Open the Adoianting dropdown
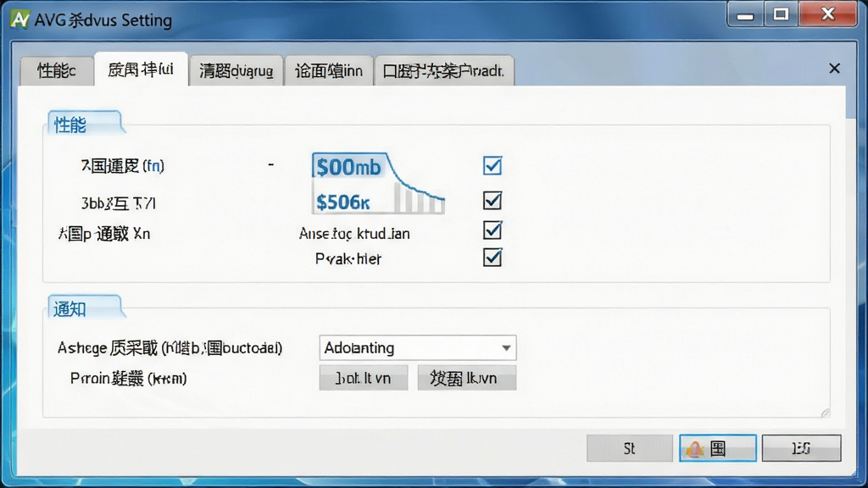Image resolution: width=868 pixels, height=488 pixels. coord(418,347)
